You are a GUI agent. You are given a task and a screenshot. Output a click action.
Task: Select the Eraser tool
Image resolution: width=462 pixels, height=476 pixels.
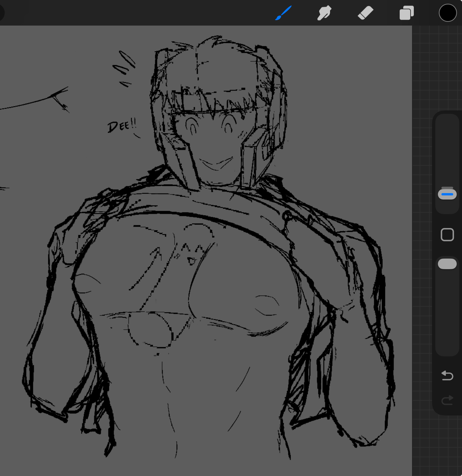[x=365, y=13]
